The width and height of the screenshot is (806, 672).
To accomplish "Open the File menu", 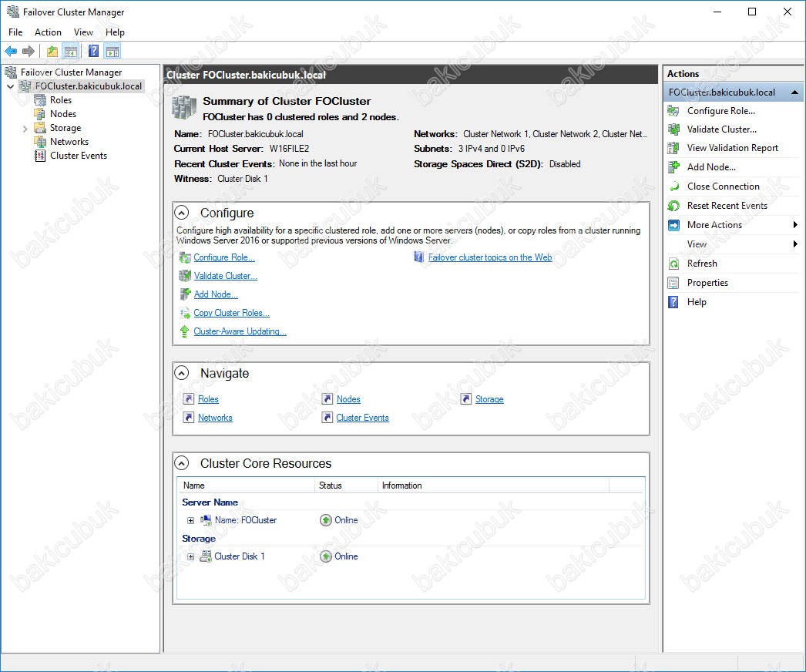I will (x=15, y=32).
